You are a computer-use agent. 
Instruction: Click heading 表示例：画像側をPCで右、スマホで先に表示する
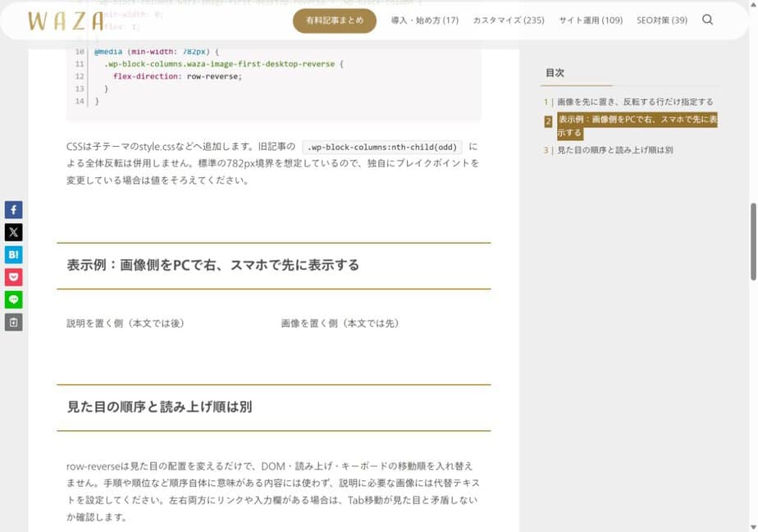[212, 266]
